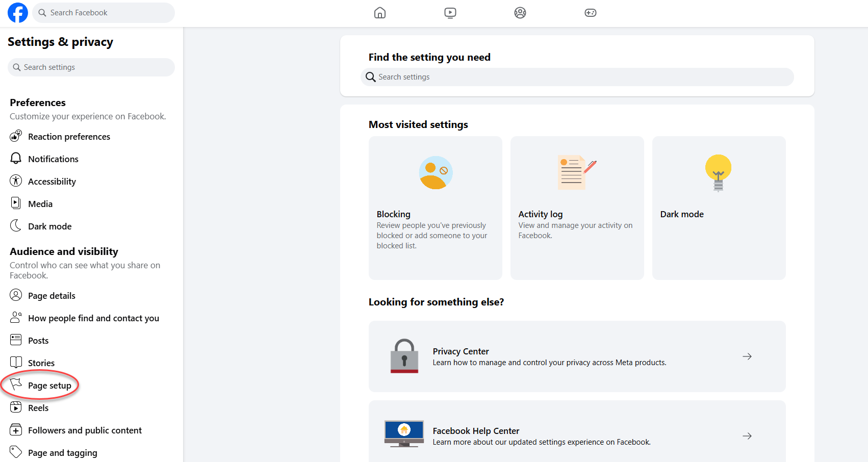
Task: Click the Privacy Center padlock icon
Action: 404,356
